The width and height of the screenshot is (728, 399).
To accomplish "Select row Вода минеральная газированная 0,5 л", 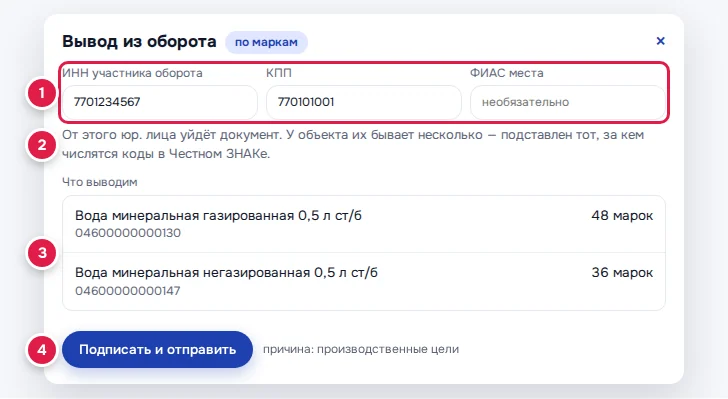I will (364, 224).
